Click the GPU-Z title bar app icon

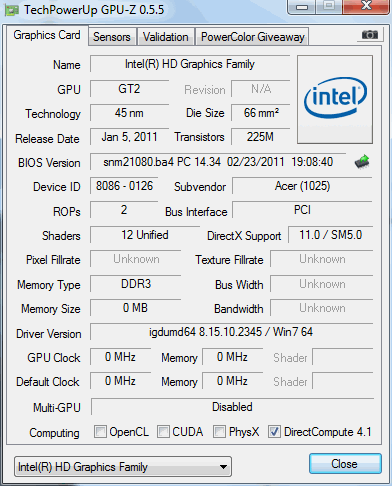11,10
